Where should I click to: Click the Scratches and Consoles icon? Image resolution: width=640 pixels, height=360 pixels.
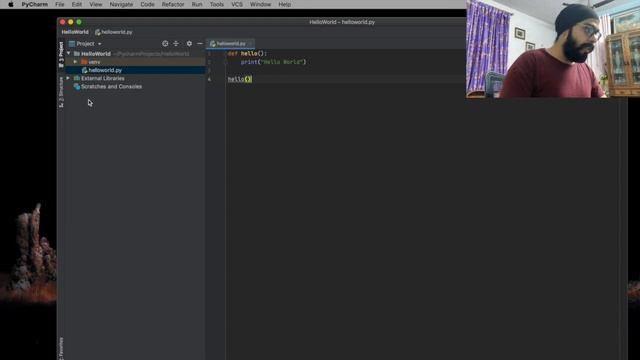pyautogui.click(x=77, y=87)
